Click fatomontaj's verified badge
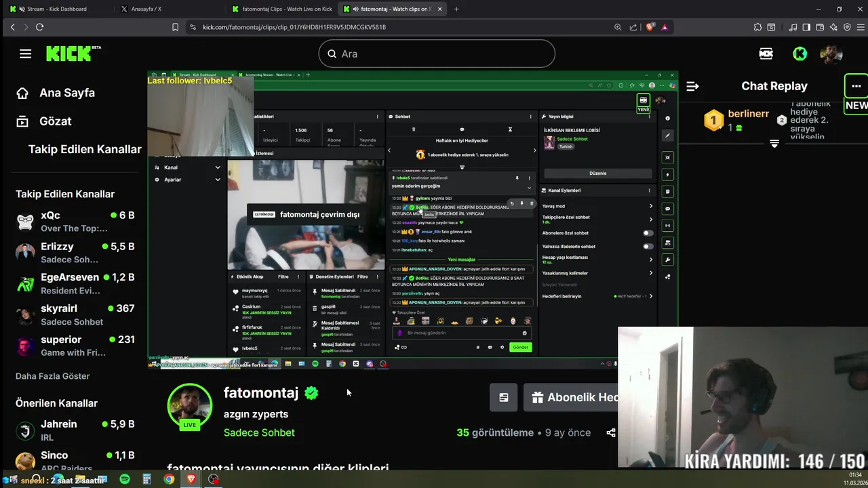The image size is (868, 488). pos(311,393)
